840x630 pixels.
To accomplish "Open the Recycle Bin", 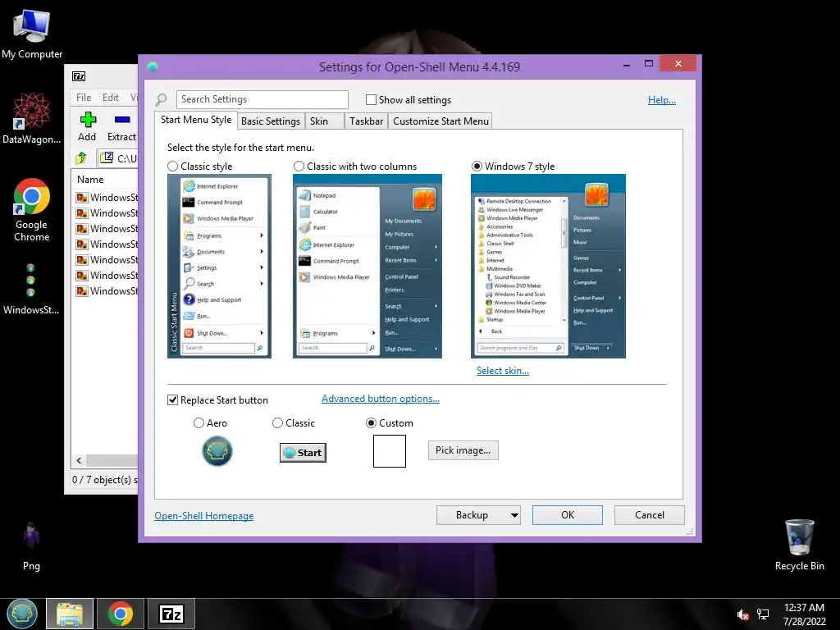I will [799, 545].
